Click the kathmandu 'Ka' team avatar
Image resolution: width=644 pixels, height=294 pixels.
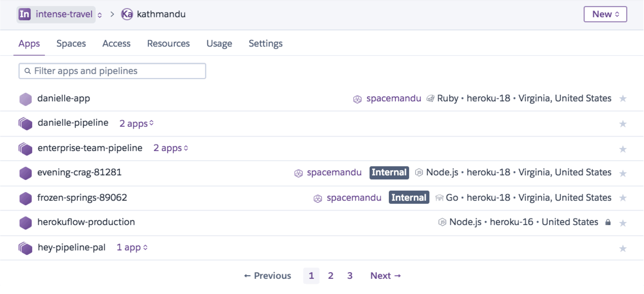coord(127,14)
